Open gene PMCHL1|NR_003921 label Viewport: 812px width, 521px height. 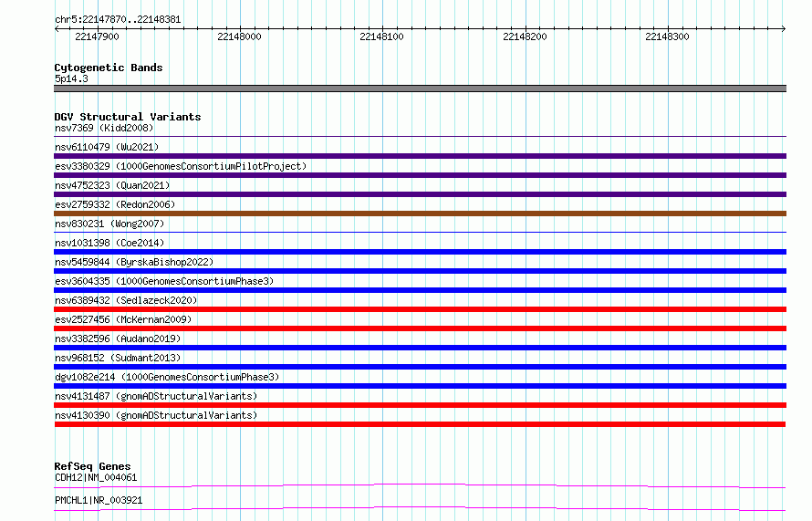99,500
